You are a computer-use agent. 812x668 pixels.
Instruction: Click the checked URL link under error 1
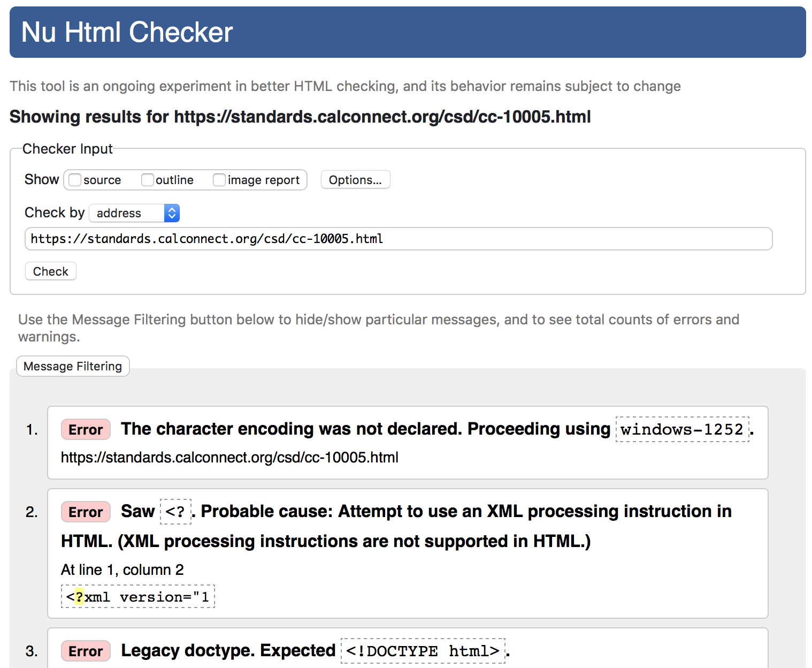pos(229,457)
